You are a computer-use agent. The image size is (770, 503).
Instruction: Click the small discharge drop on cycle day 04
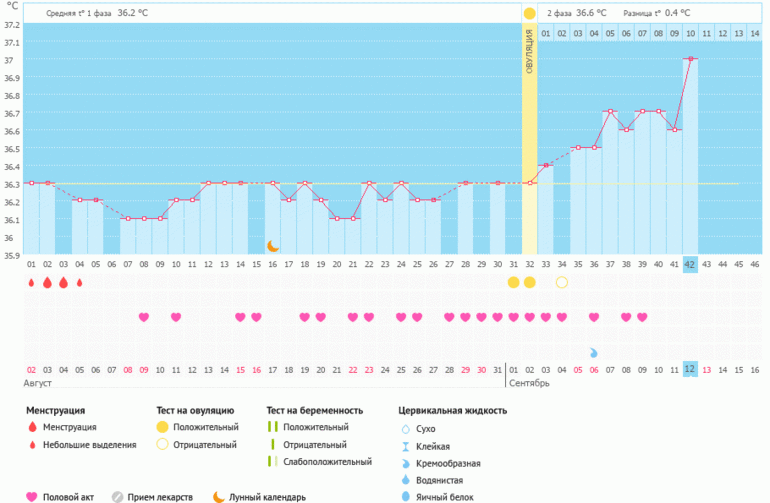click(x=79, y=283)
